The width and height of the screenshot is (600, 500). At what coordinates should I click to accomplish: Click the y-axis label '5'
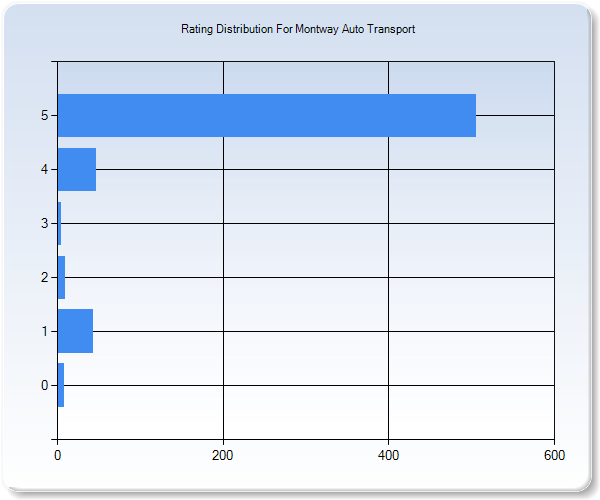44,115
